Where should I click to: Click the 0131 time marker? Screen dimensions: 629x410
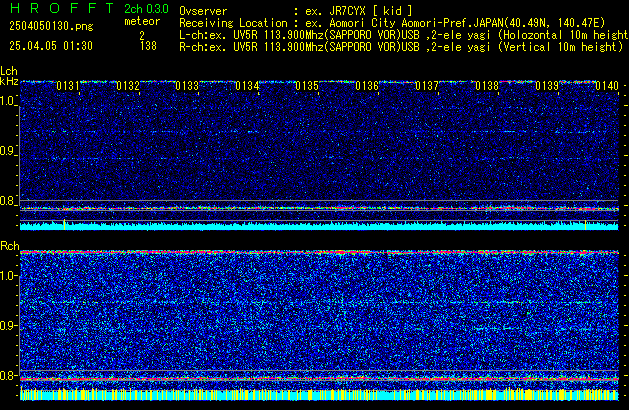pos(68,86)
